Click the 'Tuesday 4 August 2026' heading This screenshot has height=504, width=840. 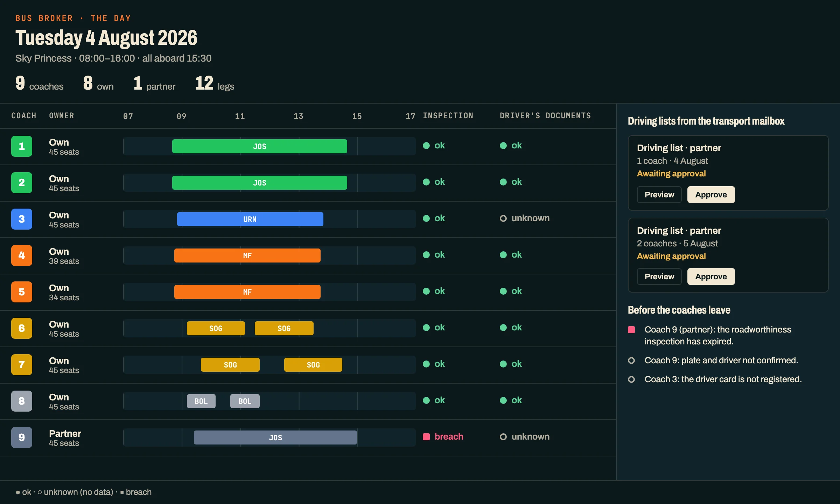point(106,38)
